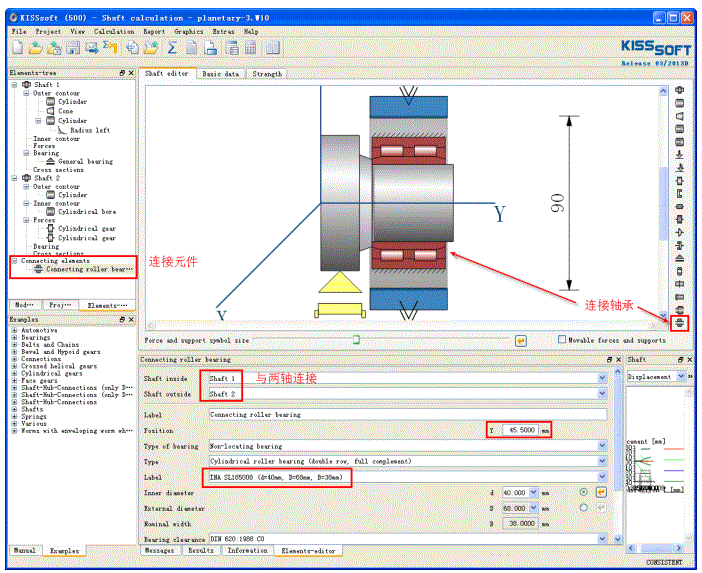Screen dimensions: 702x573
Task: Click the Nominal width value field
Action: click(519, 523)
